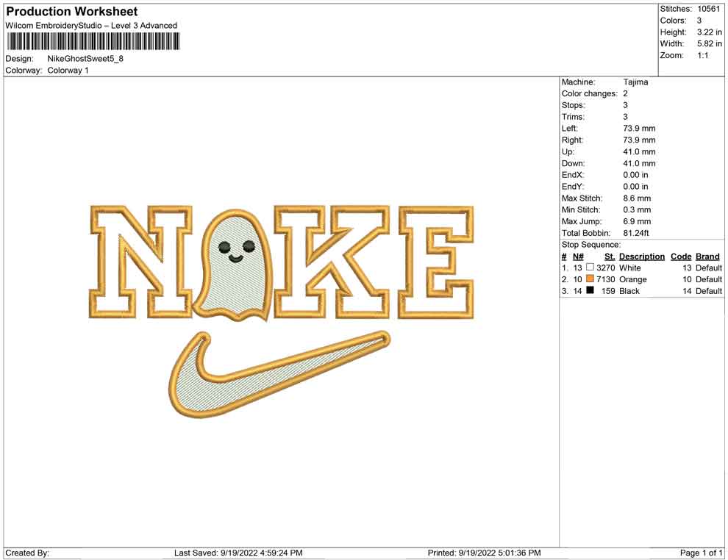Screen dimensions: 728x560
Task: Click stitch count '7130' in row 2
Action: pyautogui.click(x=606, y=279)
